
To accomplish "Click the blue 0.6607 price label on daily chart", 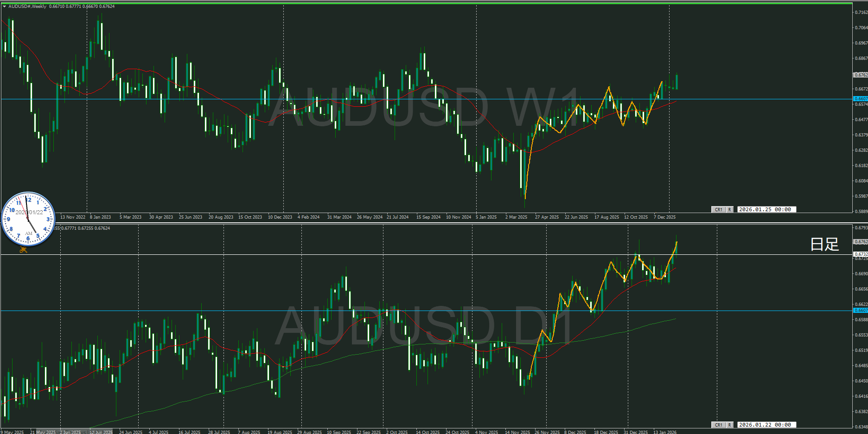I will click(861, 311).
